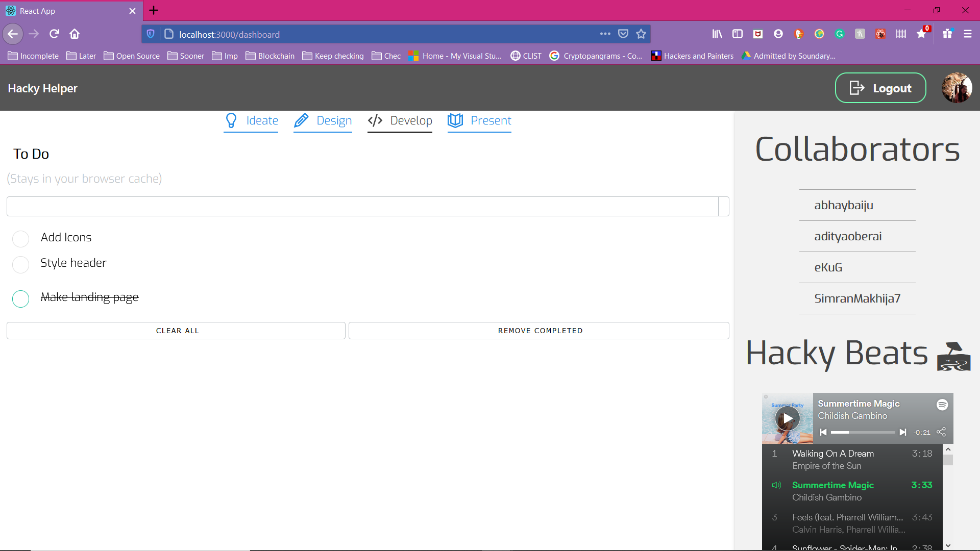Skip to next track in player
This screenshot has width=980, height=551.
[902, 432]
